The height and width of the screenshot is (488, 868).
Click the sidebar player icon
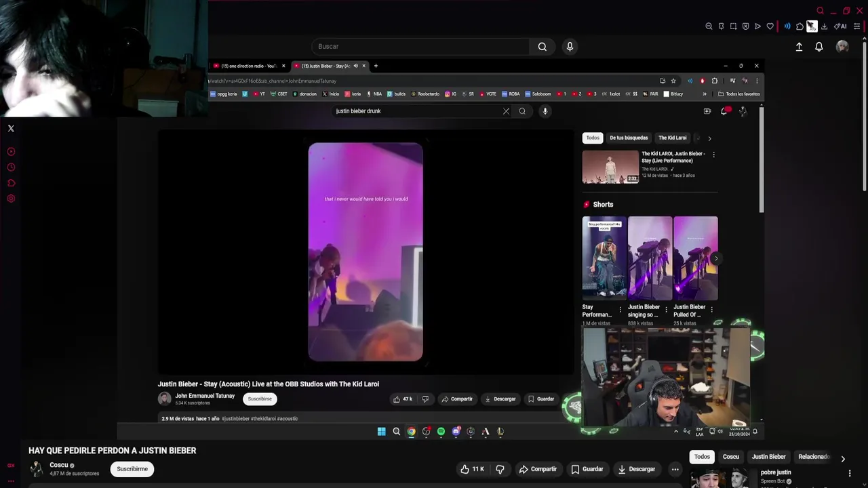(x=11, y=152)
